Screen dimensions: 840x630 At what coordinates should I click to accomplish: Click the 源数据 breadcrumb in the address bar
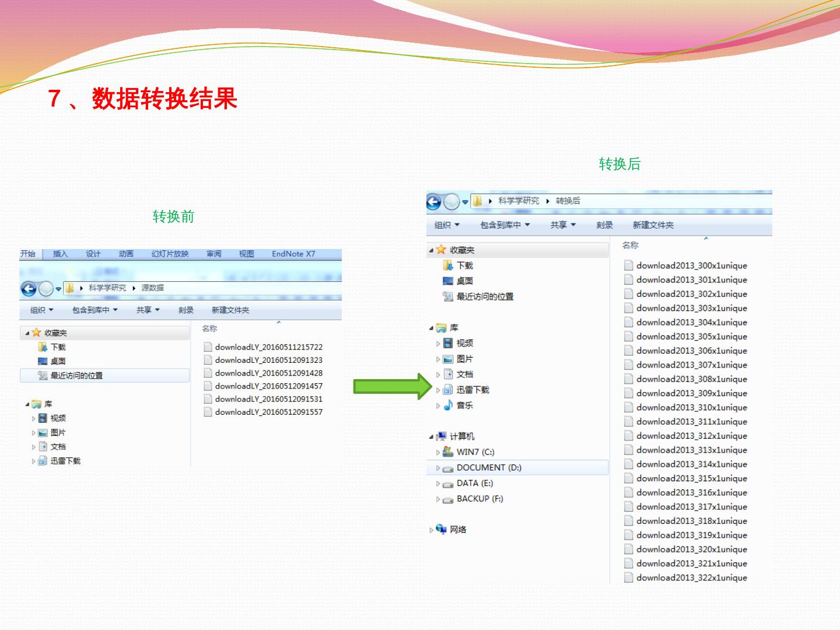tap(153, 288)
